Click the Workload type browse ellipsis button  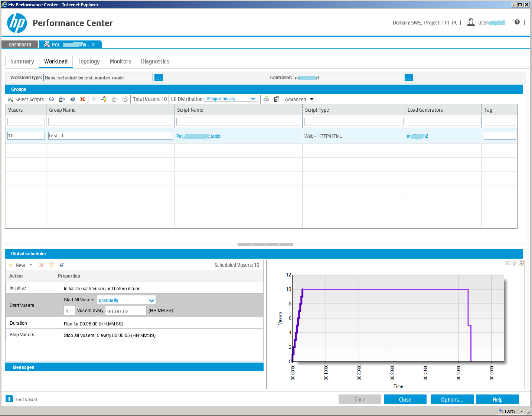159,78
